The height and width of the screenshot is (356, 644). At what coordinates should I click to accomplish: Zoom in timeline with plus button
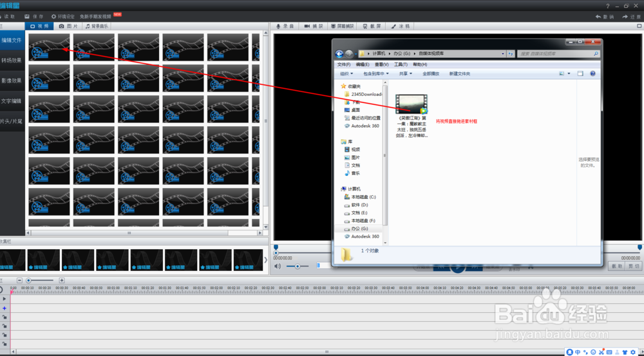pos(62,281)
